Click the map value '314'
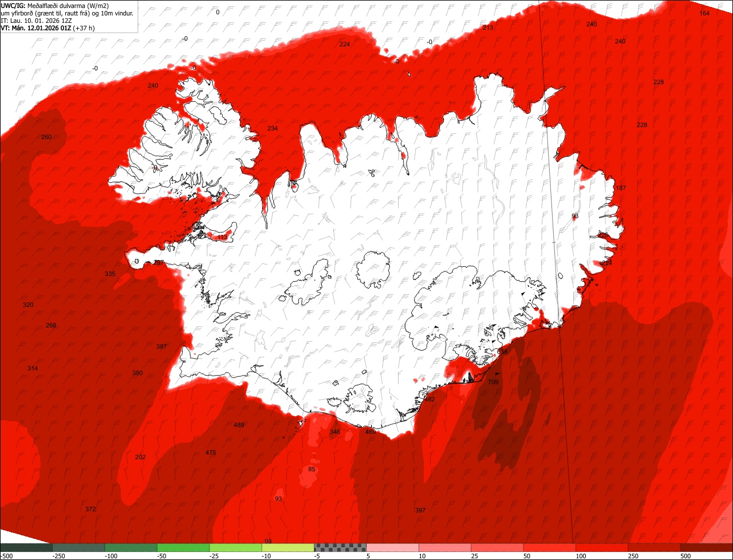The height and width of the screenshot is (560, 733). coord(33,368)
